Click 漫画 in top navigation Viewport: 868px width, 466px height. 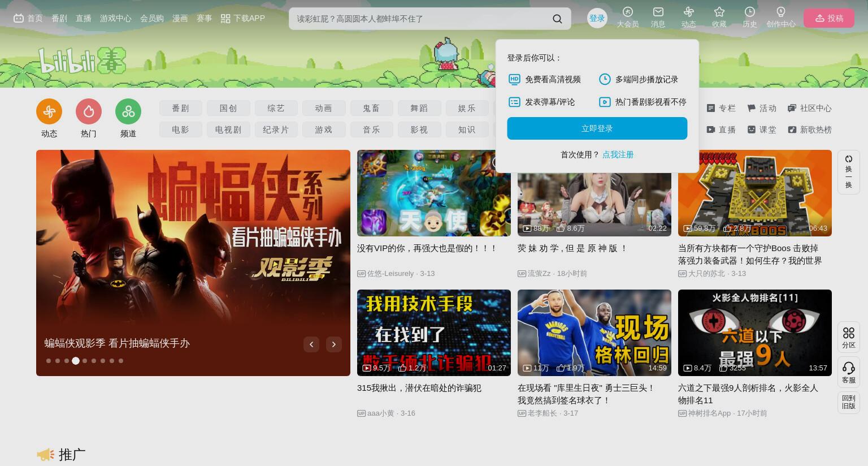click(x=180, y=18)
